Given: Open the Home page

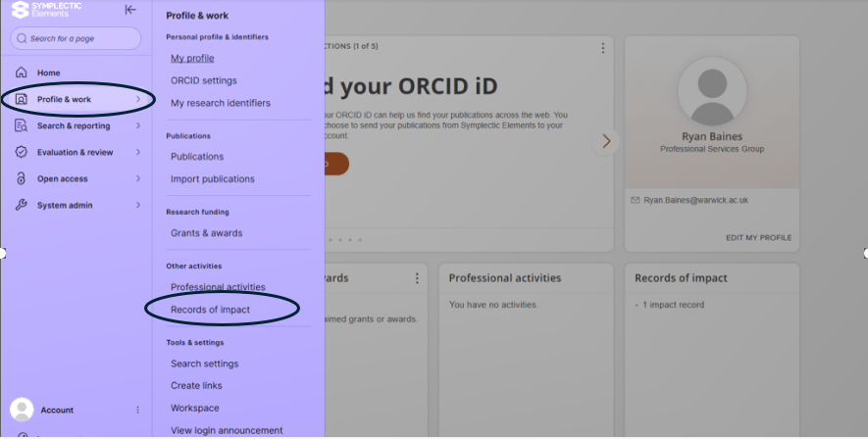Looking at the screenshot, I should (x=49, y=73).
